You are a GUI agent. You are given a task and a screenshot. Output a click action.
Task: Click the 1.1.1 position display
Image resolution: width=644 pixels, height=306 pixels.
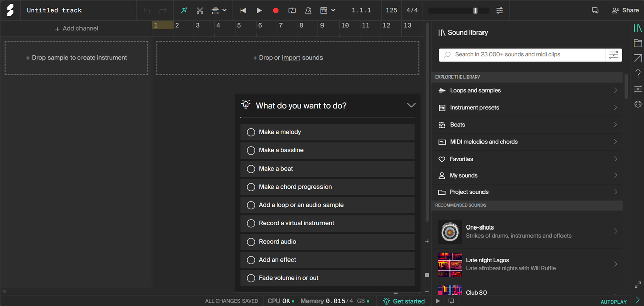coord(361,10)
